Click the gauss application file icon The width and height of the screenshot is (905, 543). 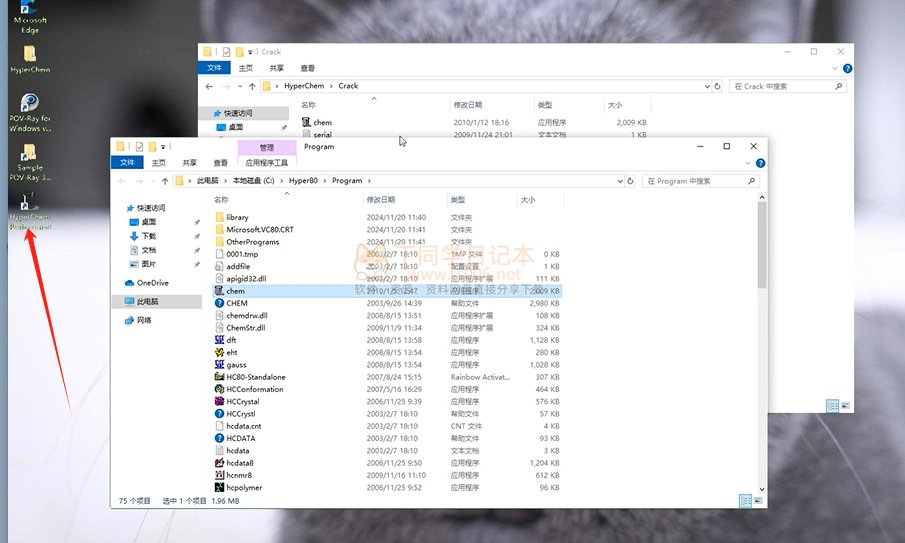[x=219, y=365]
